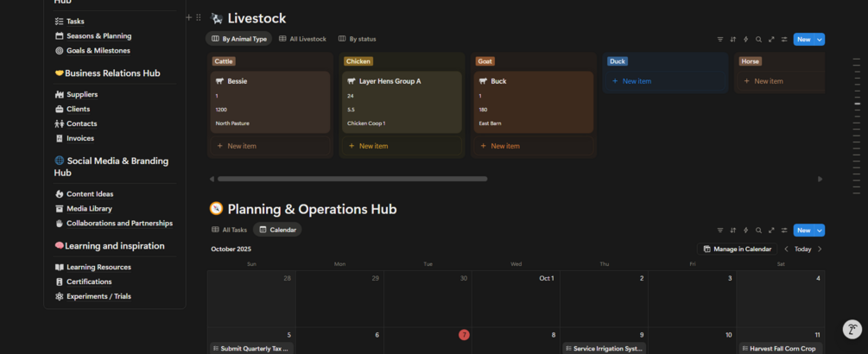Jump to Today in calendar

click(x=802, y=249)
